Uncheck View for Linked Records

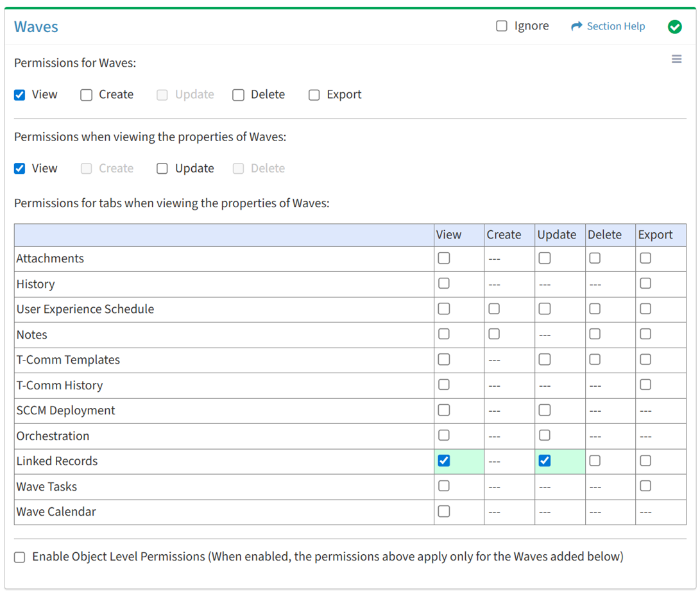tap(443, 461)
